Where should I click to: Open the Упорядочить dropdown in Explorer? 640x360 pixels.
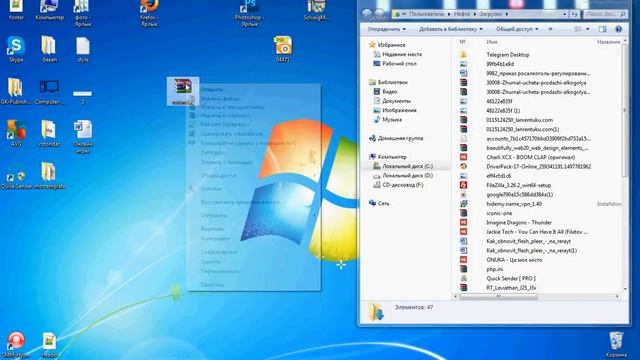(x=387, y=29)
